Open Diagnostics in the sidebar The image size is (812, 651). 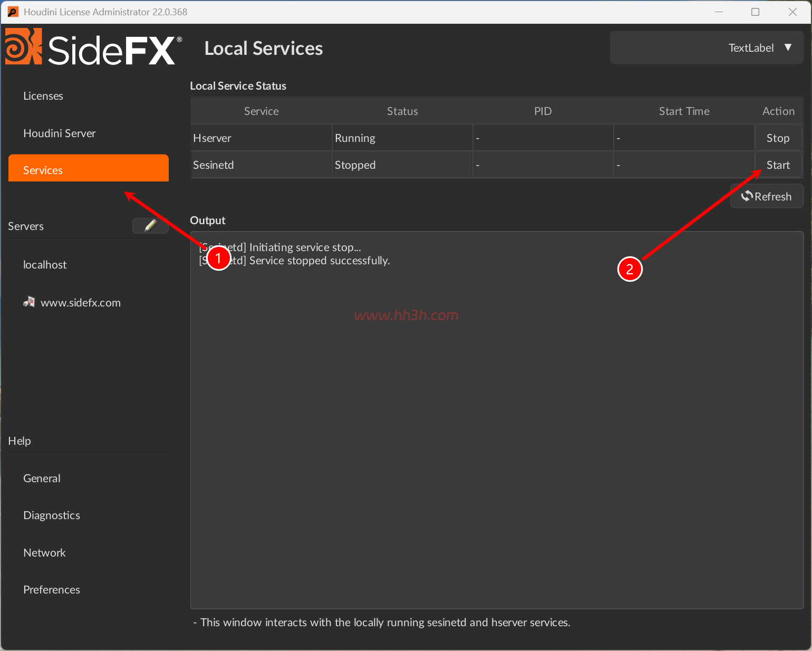click(52, 515)
